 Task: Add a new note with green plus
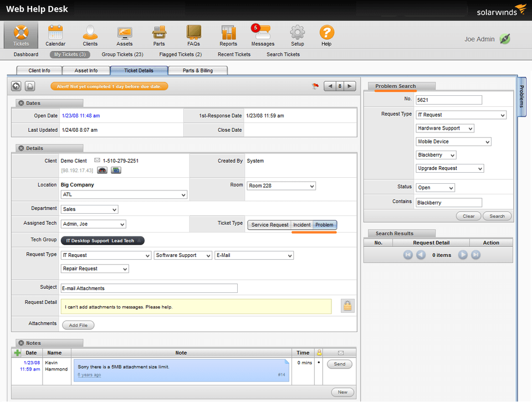point(17,353)
